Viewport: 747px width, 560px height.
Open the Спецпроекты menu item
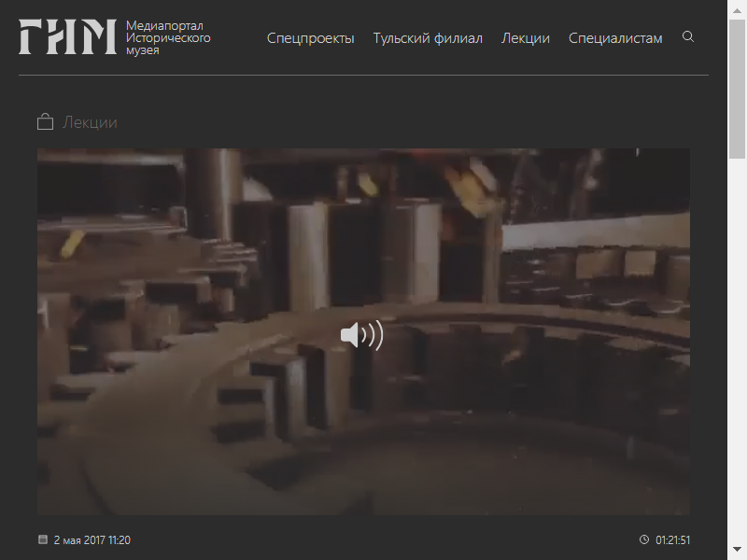click(x=310, y=38)
